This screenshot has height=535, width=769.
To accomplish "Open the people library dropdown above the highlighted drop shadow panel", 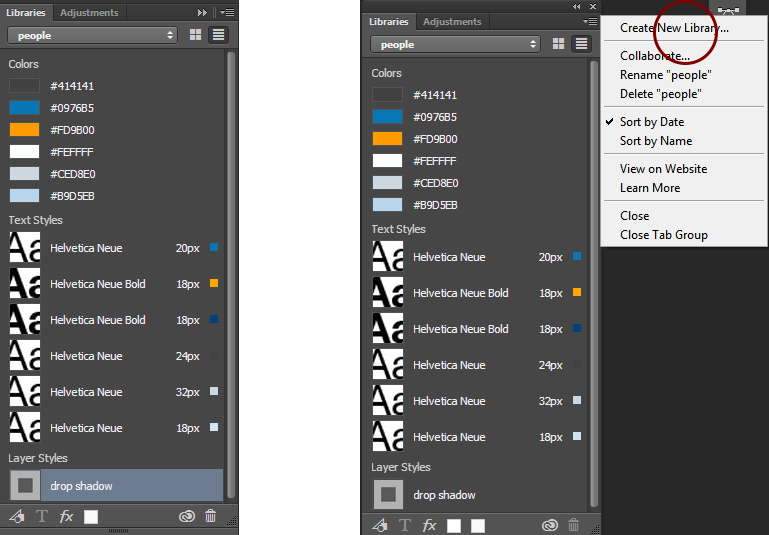I will (x=92, y=35).
